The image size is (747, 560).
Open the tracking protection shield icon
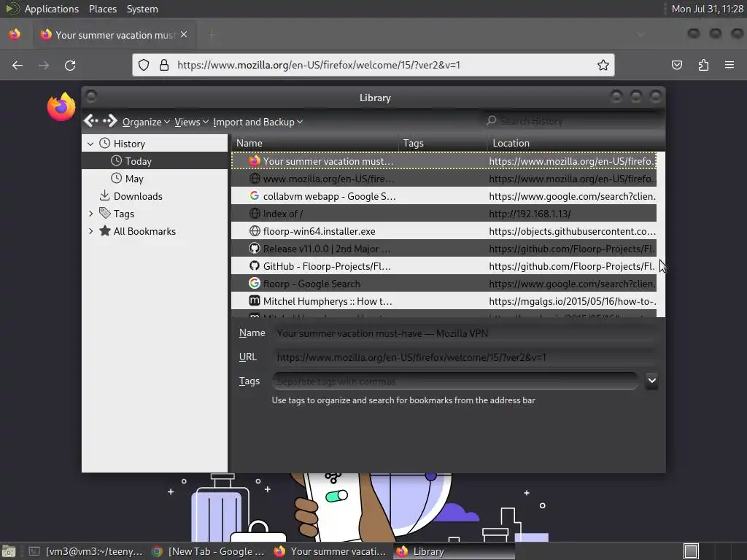pyautogui.click(x=144, y=65)
